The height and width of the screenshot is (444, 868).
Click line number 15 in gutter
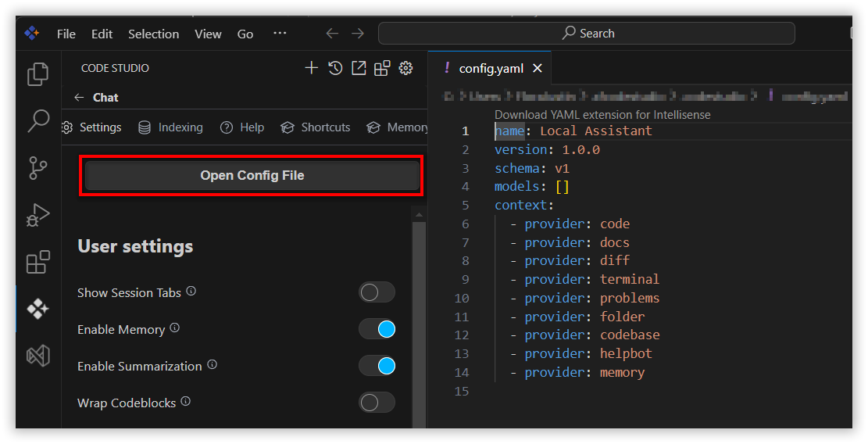pos(462,392)
